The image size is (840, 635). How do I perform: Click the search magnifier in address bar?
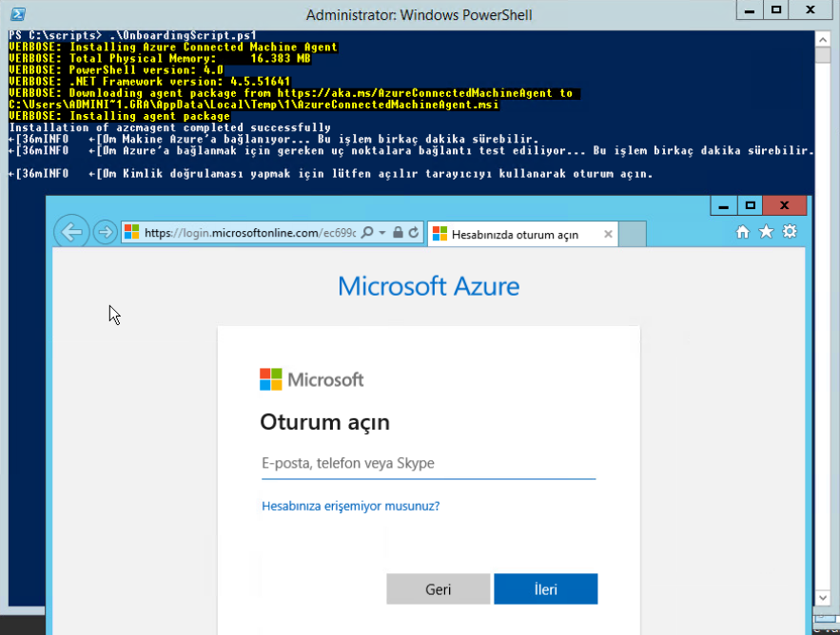click(367, 232)
